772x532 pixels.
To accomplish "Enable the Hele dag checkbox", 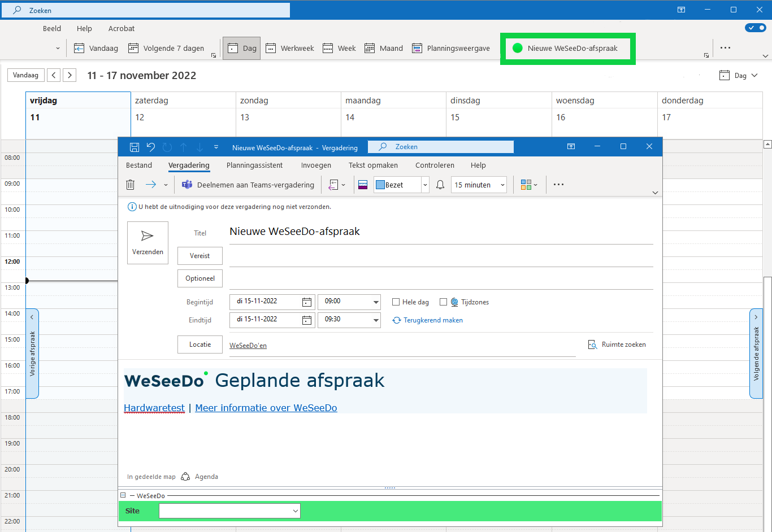I will [x=396, y=302].
